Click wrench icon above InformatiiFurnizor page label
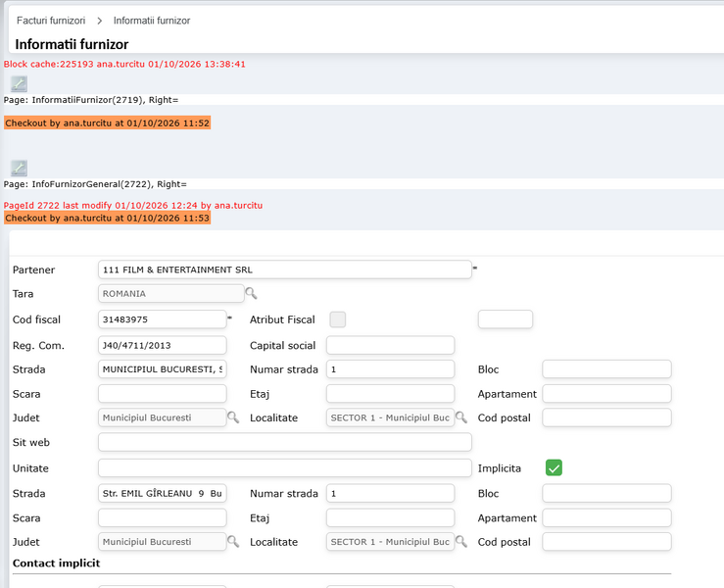 click(19, 83)
